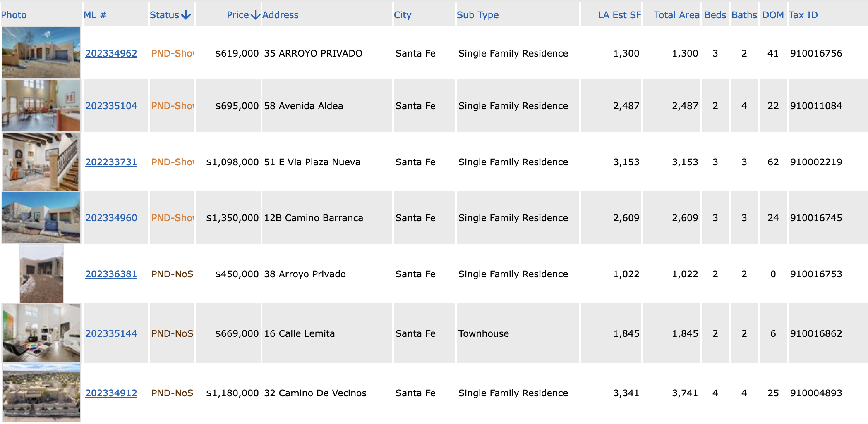Open ML number 202233731
Image resolution: width=868 pixels, height=424 pixels.
pos(111,162)
